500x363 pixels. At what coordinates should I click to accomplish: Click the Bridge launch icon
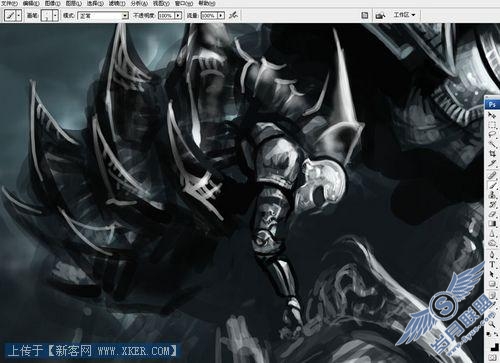pyautogui.click(x=381, y=15)
